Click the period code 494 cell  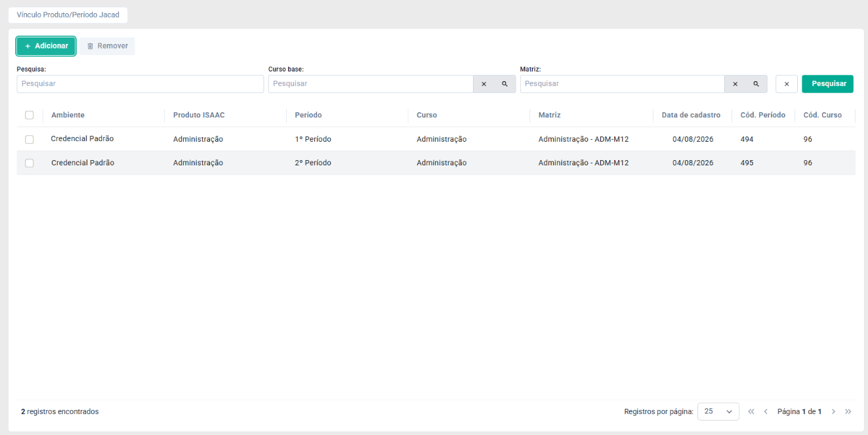coord(747,139)
